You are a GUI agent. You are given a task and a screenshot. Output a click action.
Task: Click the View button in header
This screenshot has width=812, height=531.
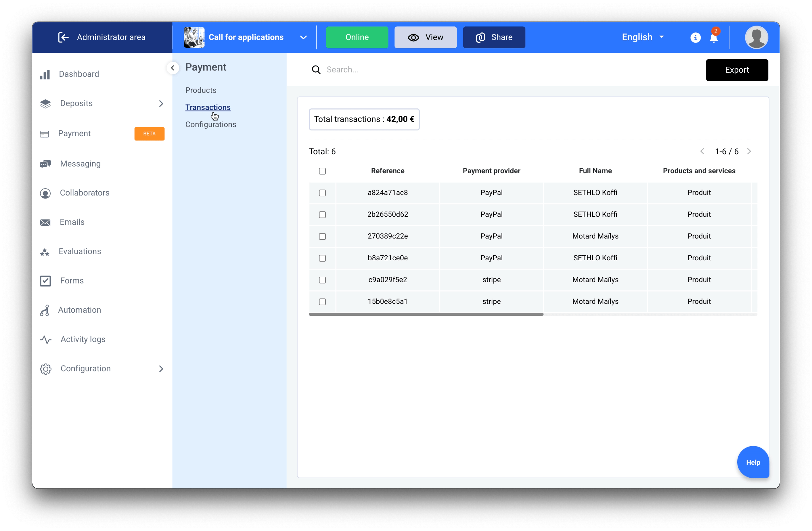tap(425, 37)
